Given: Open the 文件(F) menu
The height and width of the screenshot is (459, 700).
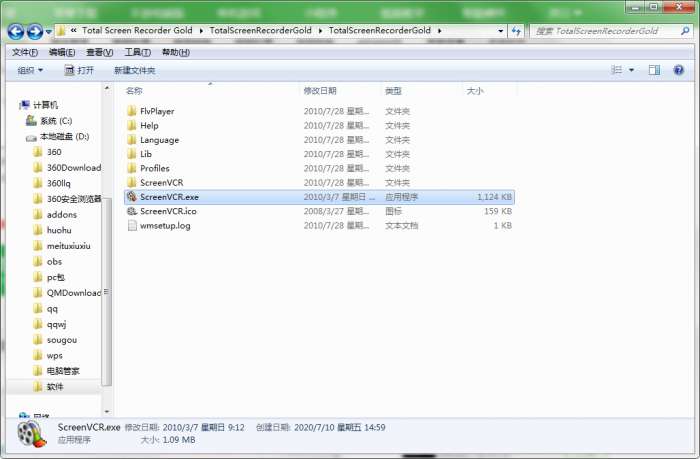Looking at the screenshot, I should pos(25,52).
